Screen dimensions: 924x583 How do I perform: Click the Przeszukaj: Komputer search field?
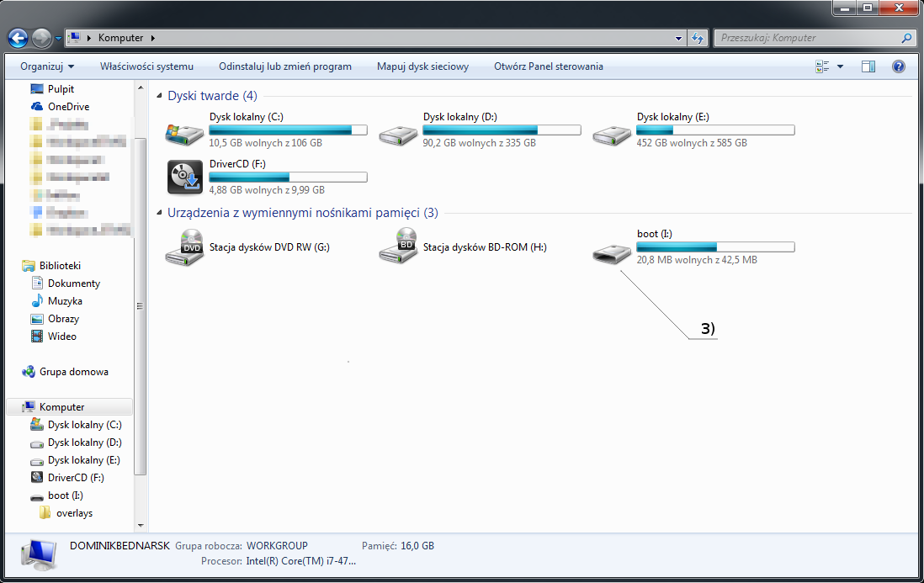pos(805,38)
